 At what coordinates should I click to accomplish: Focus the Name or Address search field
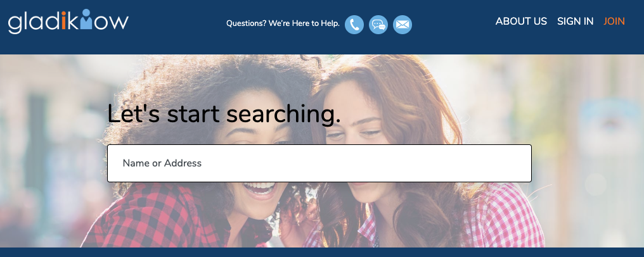coord(319,163)
